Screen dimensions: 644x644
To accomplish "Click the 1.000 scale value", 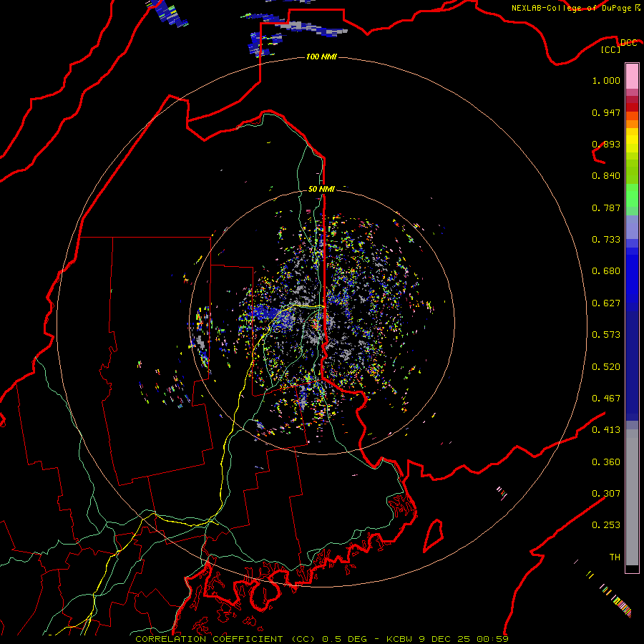I will (606, 80).
